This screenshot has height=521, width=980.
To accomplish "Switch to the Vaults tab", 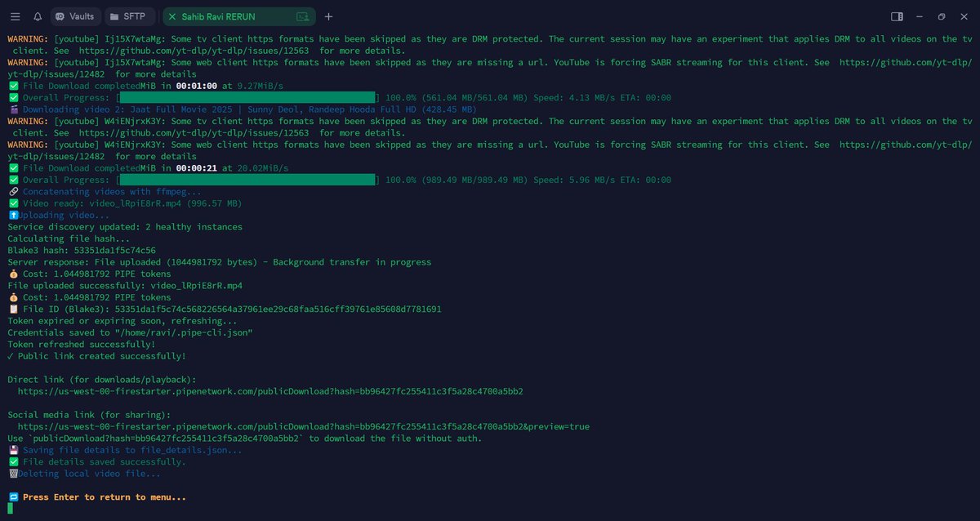I will [75, 16].
